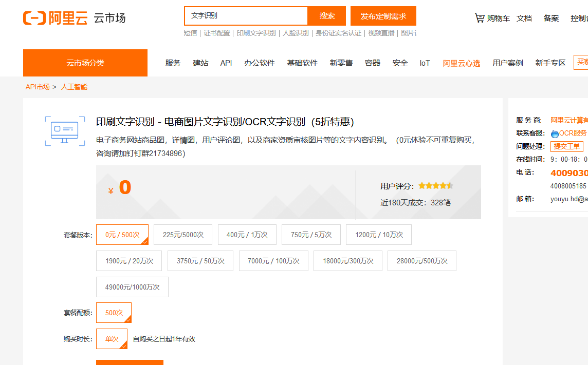This screenshot has width=588, height=365.
Task: Select the 7000元 / 100万次 package
Action: [273, 261]
